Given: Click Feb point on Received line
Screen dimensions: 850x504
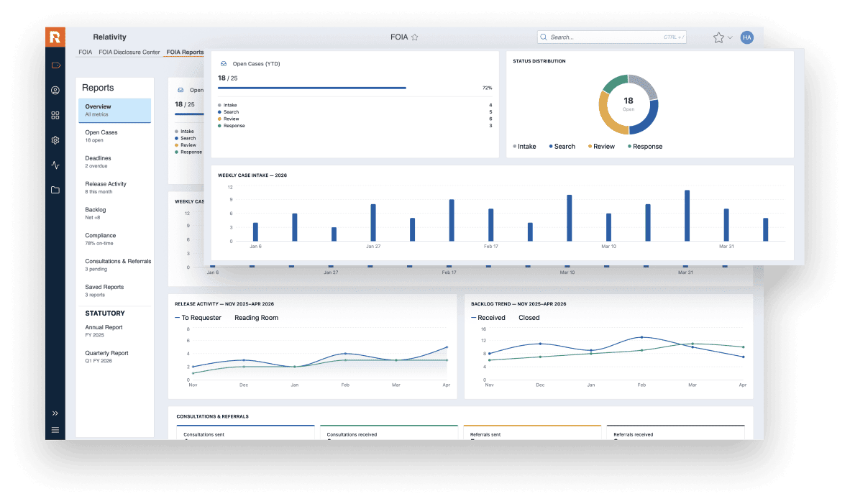Looking at the screenshot, I should click(642, 337).
